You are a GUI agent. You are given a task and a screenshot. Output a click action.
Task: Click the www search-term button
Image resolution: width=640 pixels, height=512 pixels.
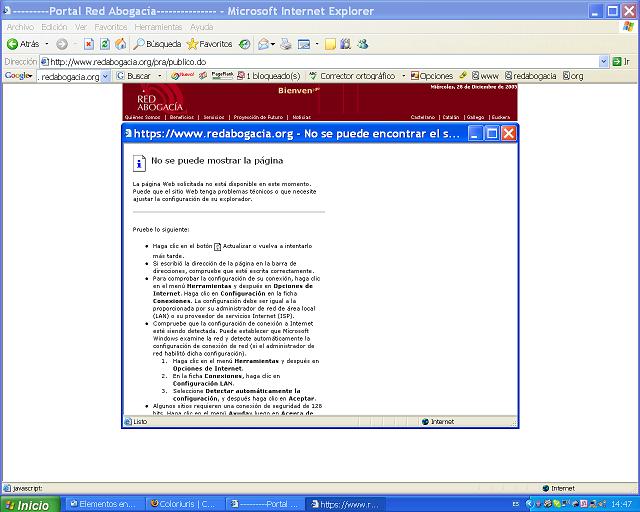485,76
